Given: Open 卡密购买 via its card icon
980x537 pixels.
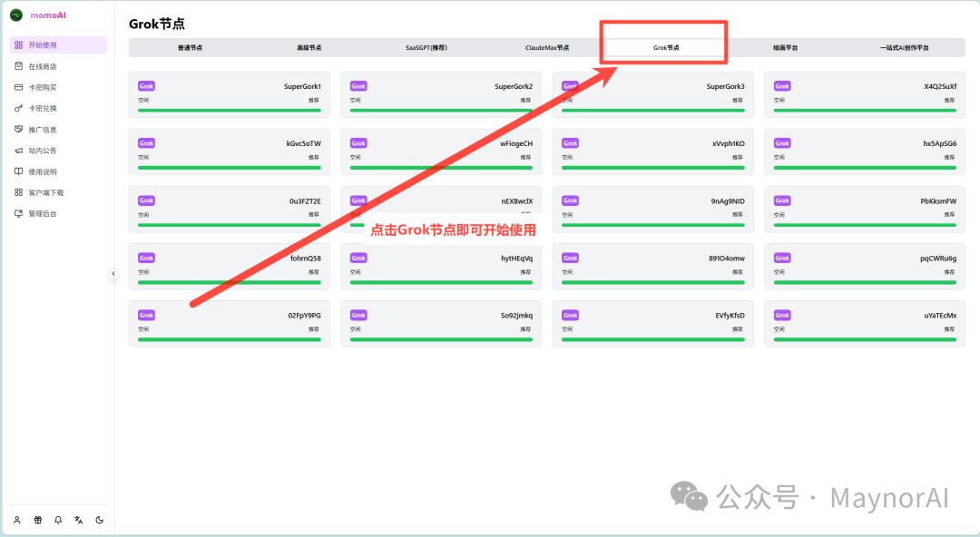Looking at the screenshot, I should pos(19,87).
